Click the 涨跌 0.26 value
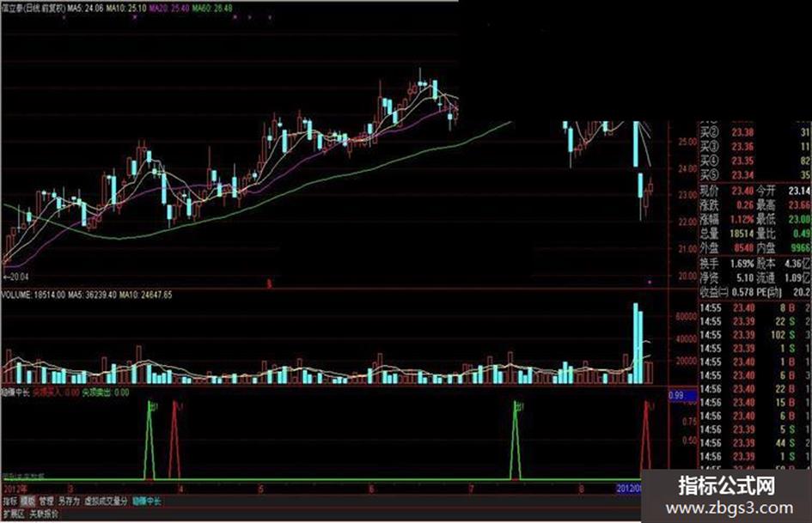Image resolution: width=812 pixels, height=523 pixels. pos(745,205)
